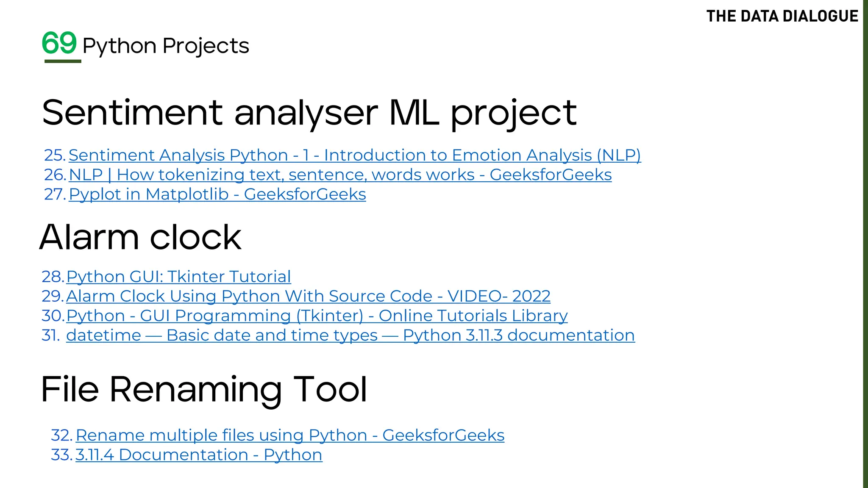Viewport: 868px width, 488px height.
Task: Open the datetime Python 3.11.3 documentation link
Action: pyautogui.click(x=350, y=335)
